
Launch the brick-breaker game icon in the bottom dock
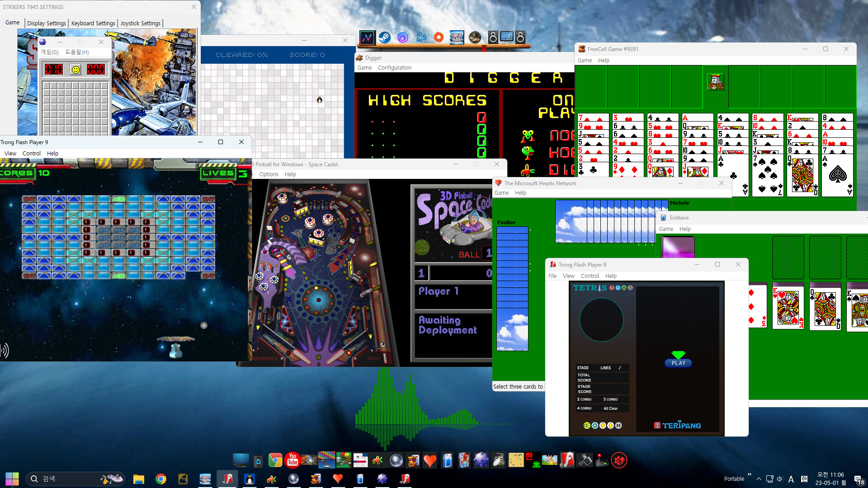[327, 460]
